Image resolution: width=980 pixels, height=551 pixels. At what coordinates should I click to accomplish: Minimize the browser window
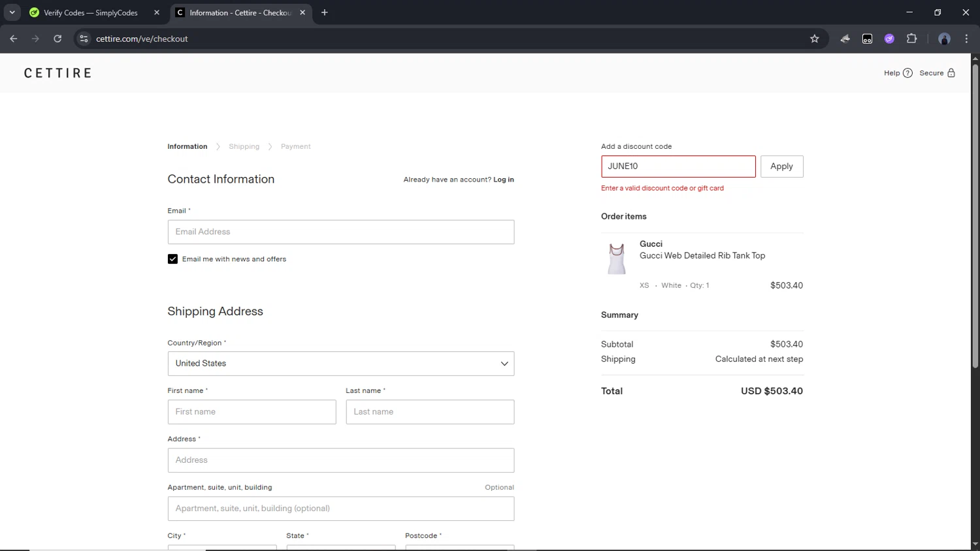tap(909, 12)
